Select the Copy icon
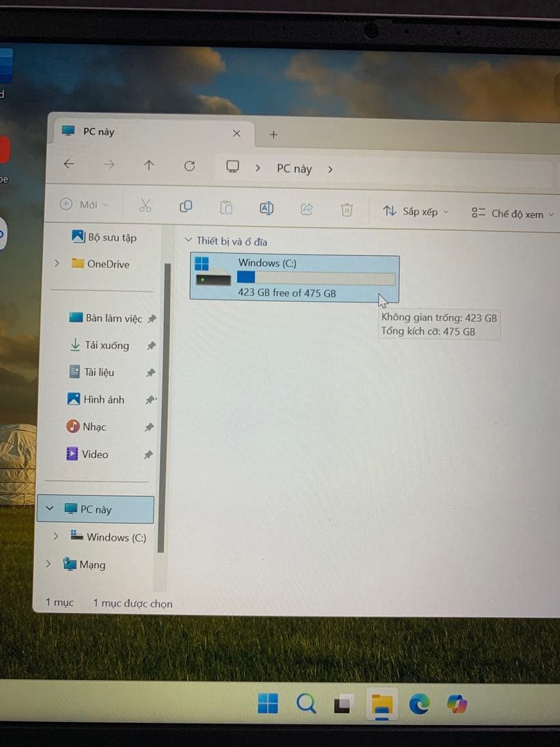The image size is (560, 747). click(185, 207)
